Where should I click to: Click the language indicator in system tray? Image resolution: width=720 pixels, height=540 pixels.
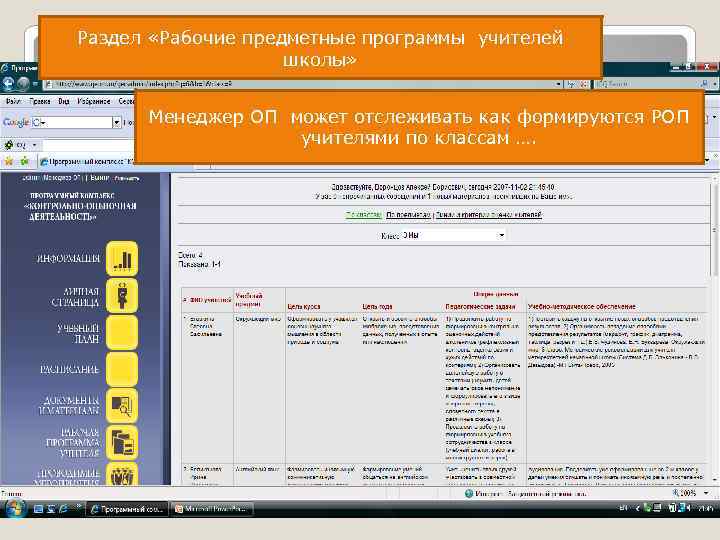coord(623,508)
